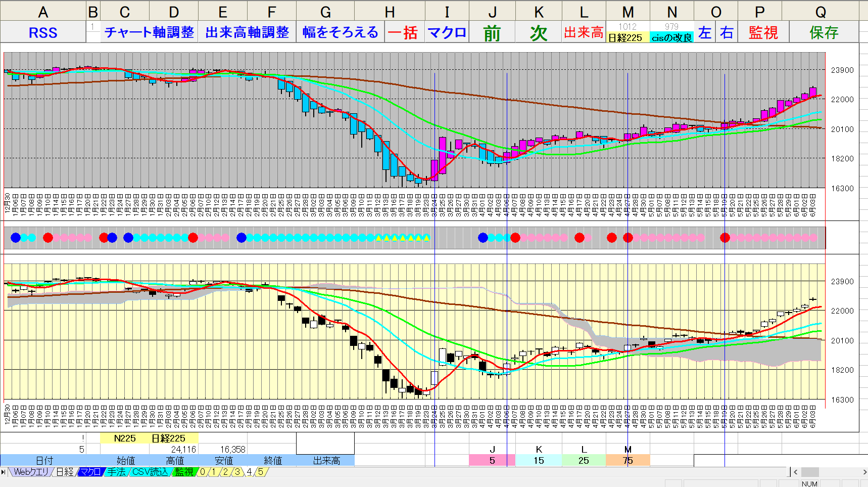Click the マクロ button in header row
Image resolution: width=868 pixels, height=487 pixels.
(447, 32)
